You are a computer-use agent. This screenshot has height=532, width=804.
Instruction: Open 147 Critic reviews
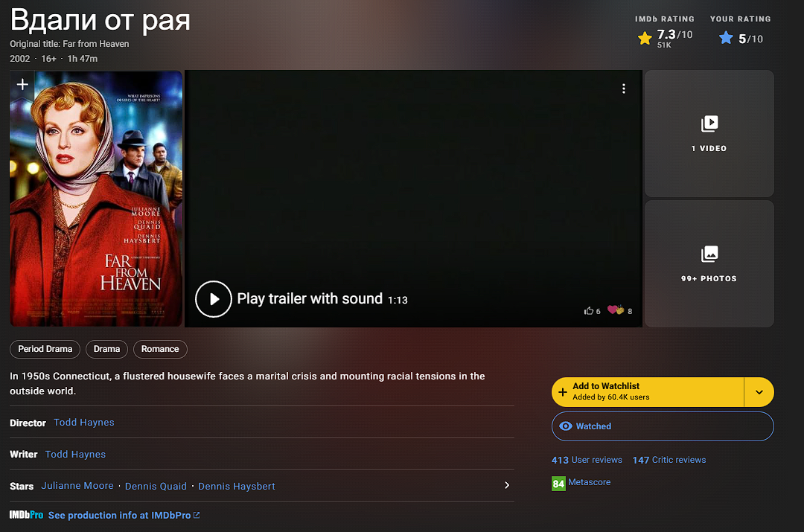tap(669, 460)
